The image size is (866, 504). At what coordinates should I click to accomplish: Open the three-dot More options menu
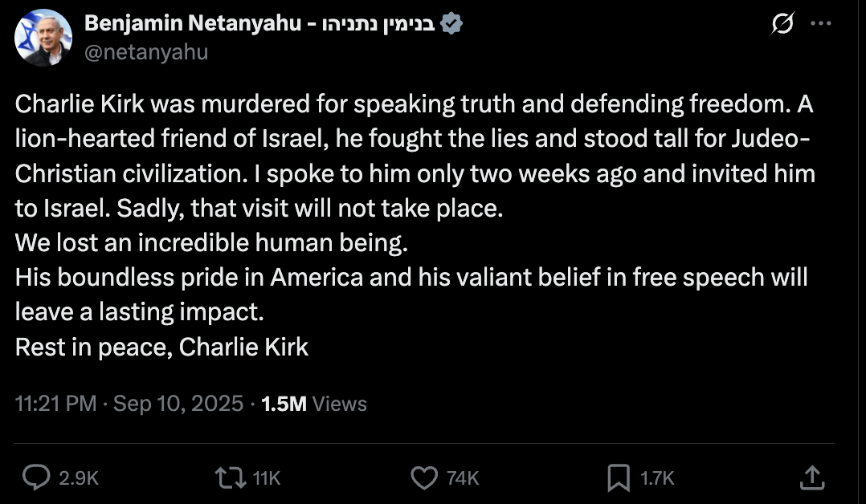(x=820, y=24)
